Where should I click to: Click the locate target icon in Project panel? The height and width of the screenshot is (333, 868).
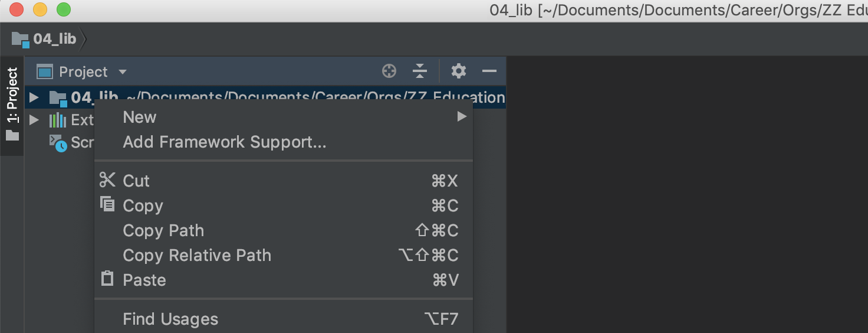pos(389,71)
